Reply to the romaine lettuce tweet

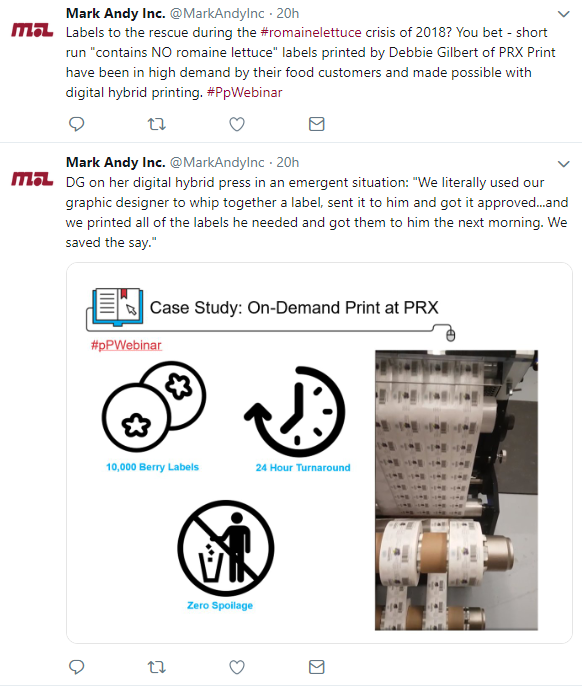(x=77, y=124)
